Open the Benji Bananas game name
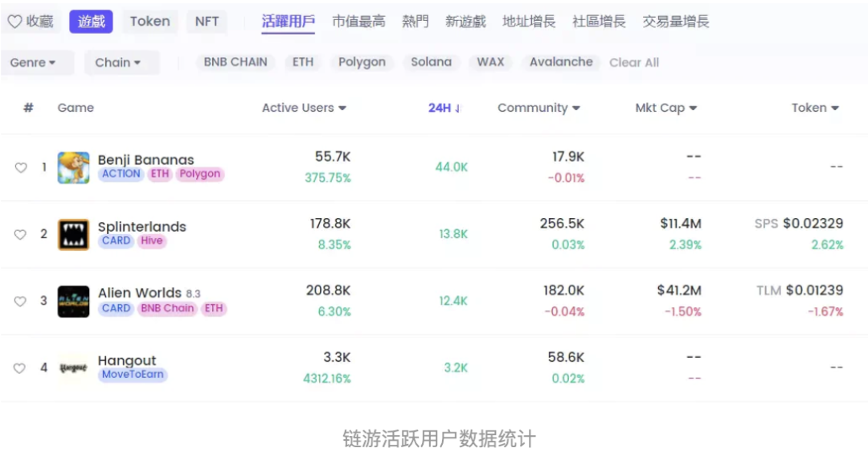The image size is (868, 452). pos(146,159)
